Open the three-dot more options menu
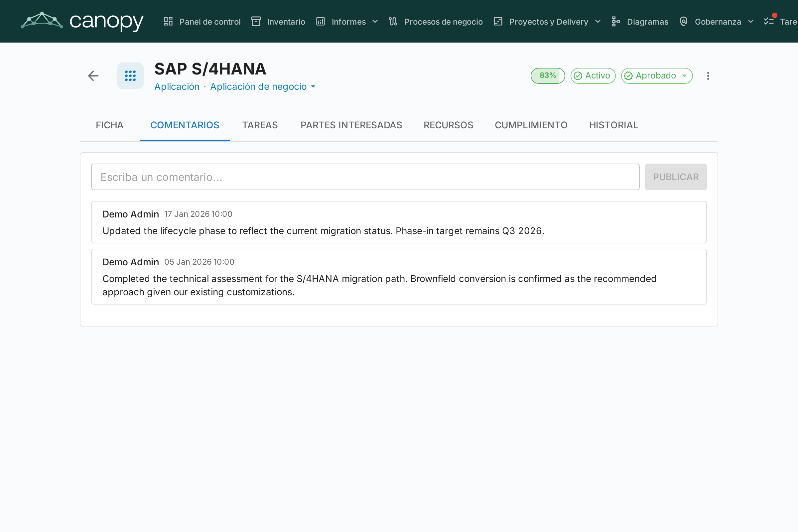 [x=708, y=76]
